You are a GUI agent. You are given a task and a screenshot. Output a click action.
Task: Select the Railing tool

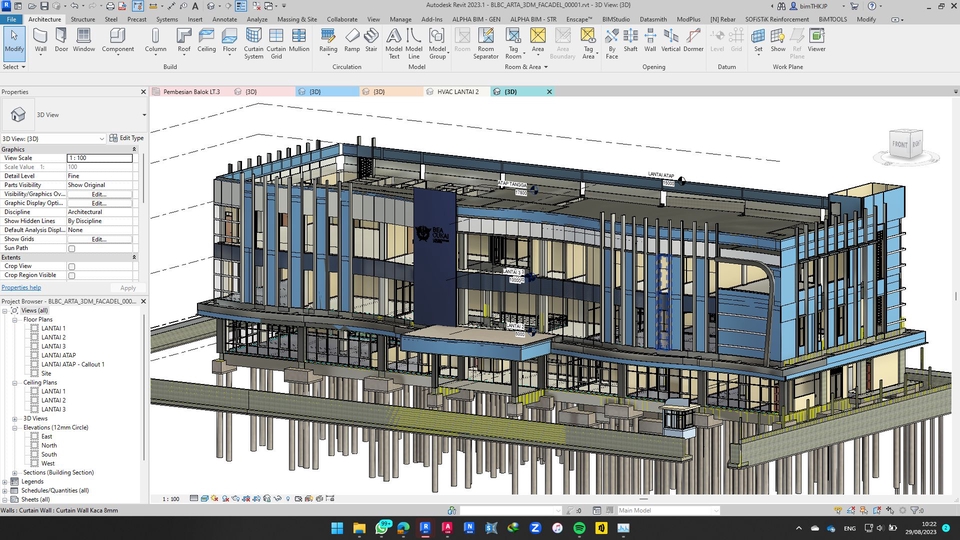(328, 40)
